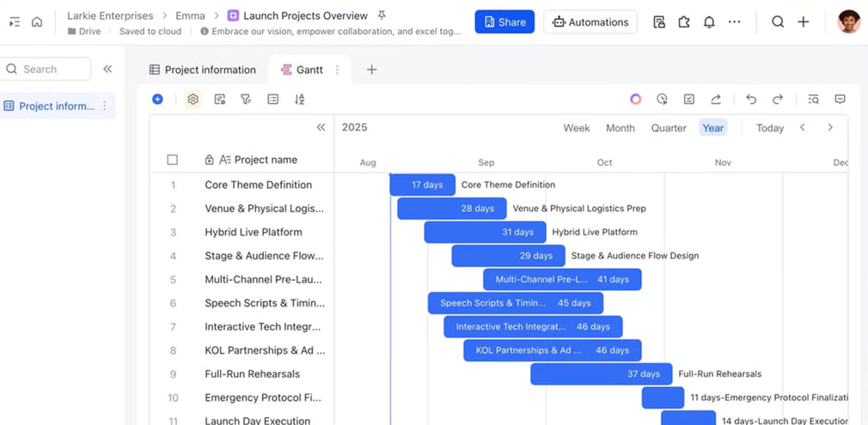Collapse the left sidebar with double chevron
The image size is (868, 425).
pos(107,69)
